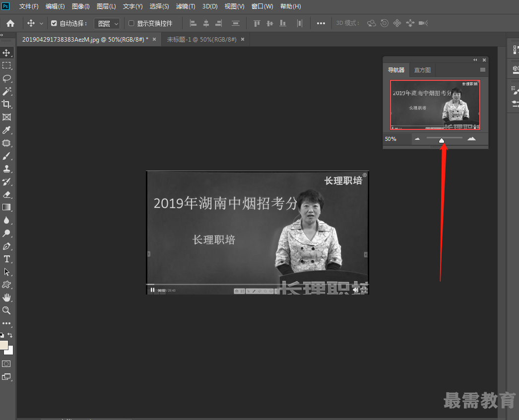Screen dimensions: 519x420
Task: Reset default foreground and background colors
Action: pyautogui.click(x=2, y=335)
